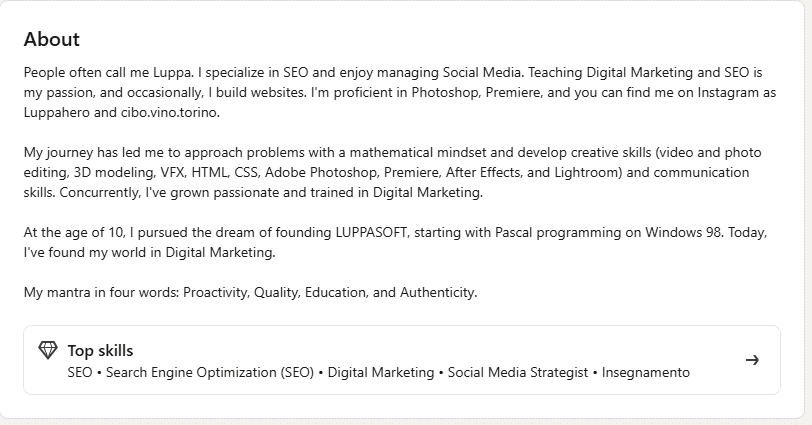This screenshot has width=812, height=425.
Task: Click the paragraph starting 'My journey has led'
Action: pos(393,172)
